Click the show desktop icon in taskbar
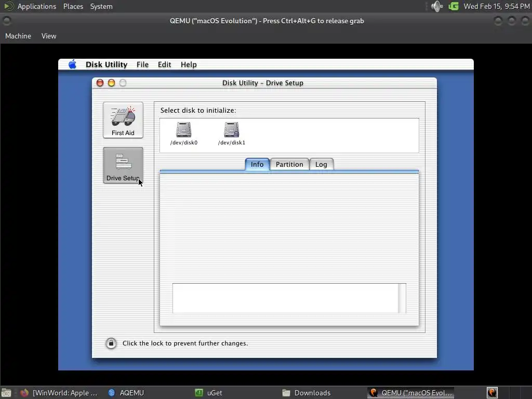The height and width of the screenshot is (399, 532). (6, 393)
